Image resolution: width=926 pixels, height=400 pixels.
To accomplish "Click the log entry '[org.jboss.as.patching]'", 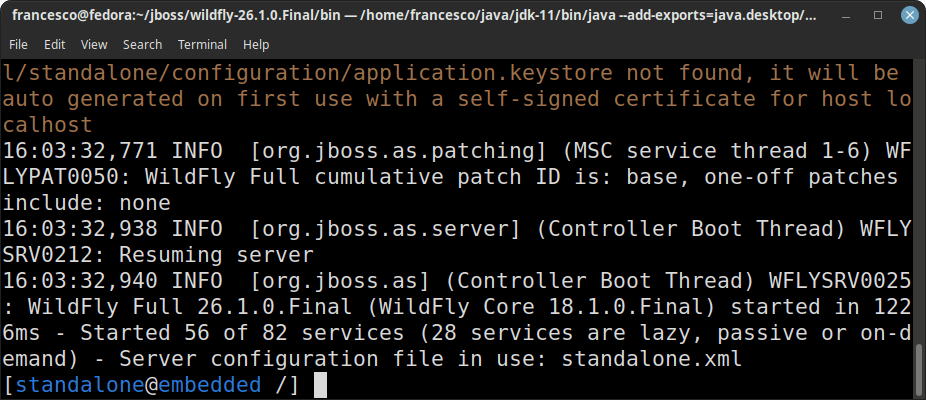I will coord(399,151).
